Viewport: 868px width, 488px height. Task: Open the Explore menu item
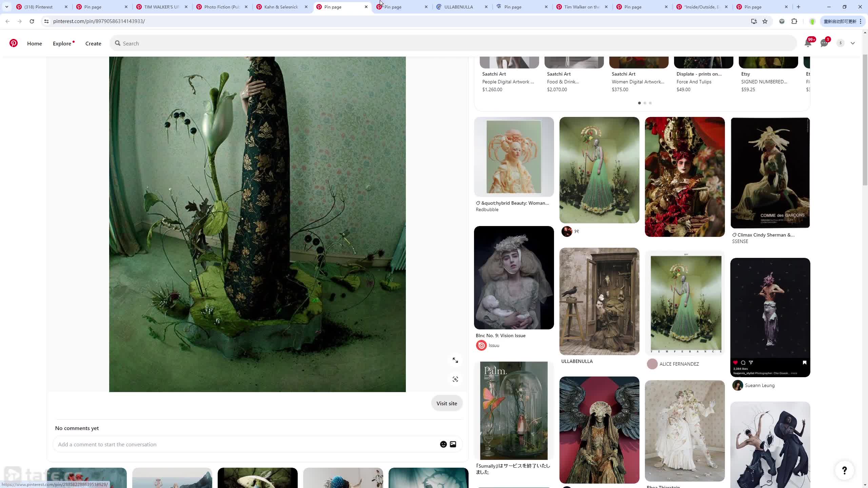coord(62,43)
